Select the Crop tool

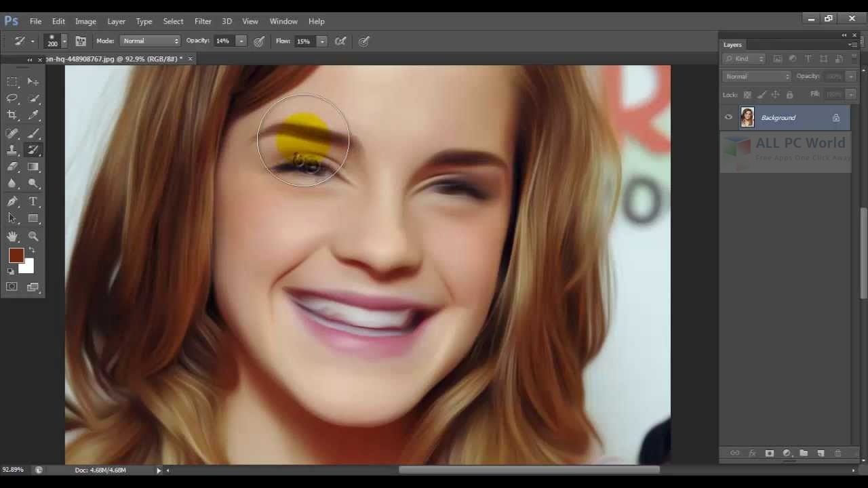tap(12, 115)
